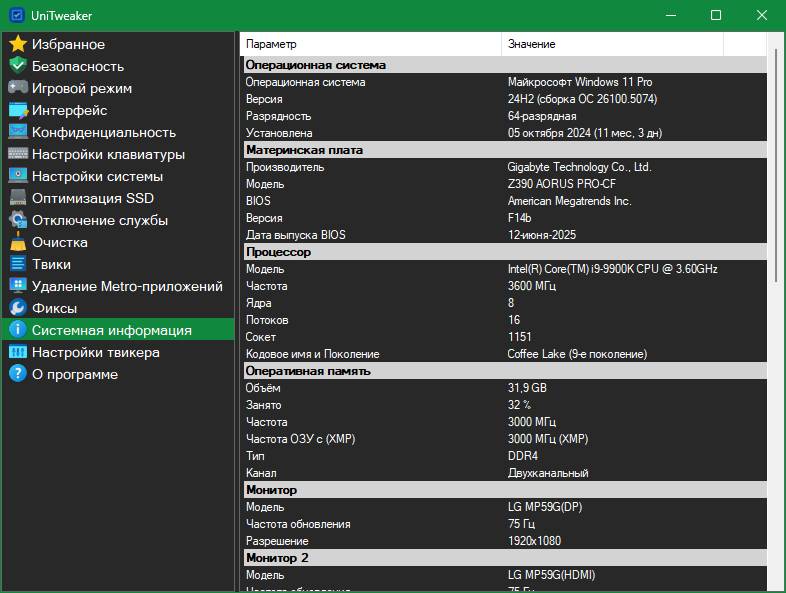Go to the Очистка section
The width and height of the screenshot is (786, 593).
[x=118, y=243]
